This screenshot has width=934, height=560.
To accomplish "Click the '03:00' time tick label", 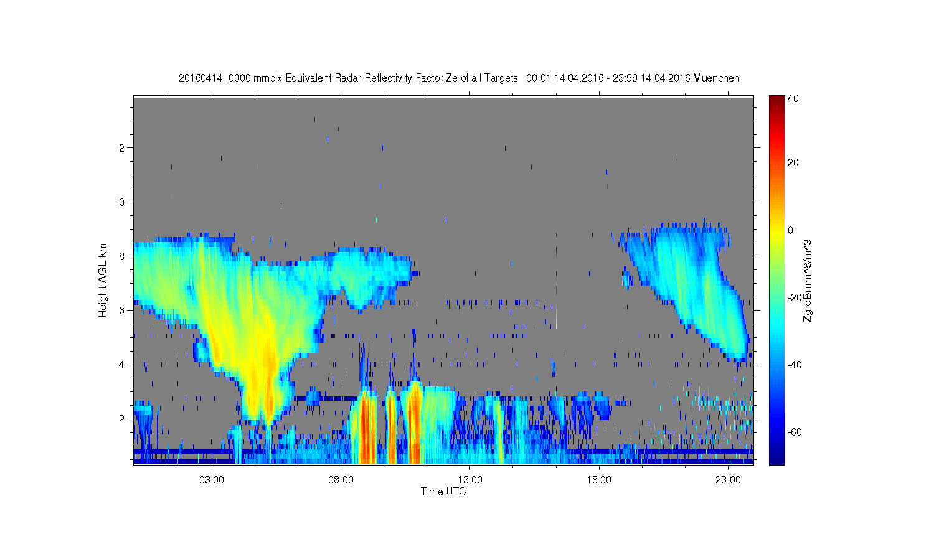I will click(212, 480).
